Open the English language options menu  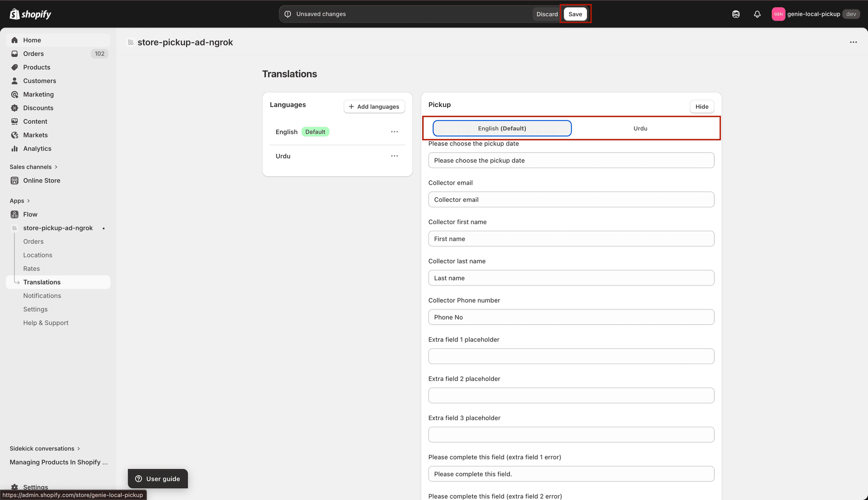394,131
